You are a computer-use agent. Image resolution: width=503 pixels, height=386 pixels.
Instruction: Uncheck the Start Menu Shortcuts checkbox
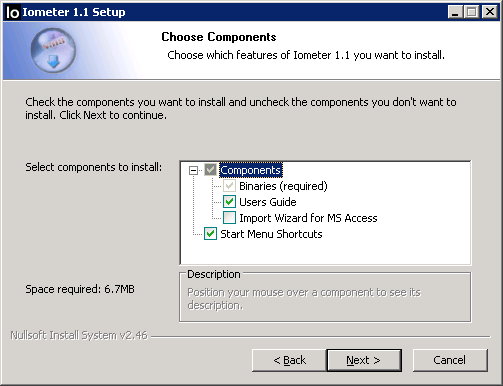(210, 234)
